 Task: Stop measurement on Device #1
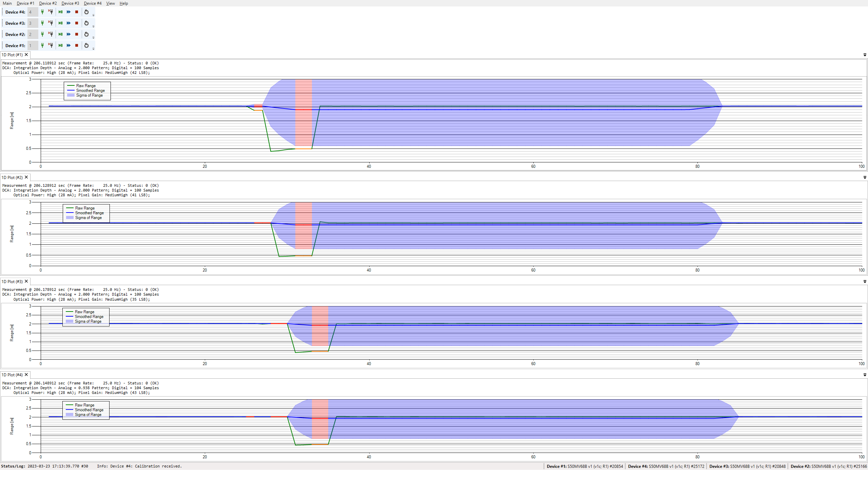coord(77,45)
